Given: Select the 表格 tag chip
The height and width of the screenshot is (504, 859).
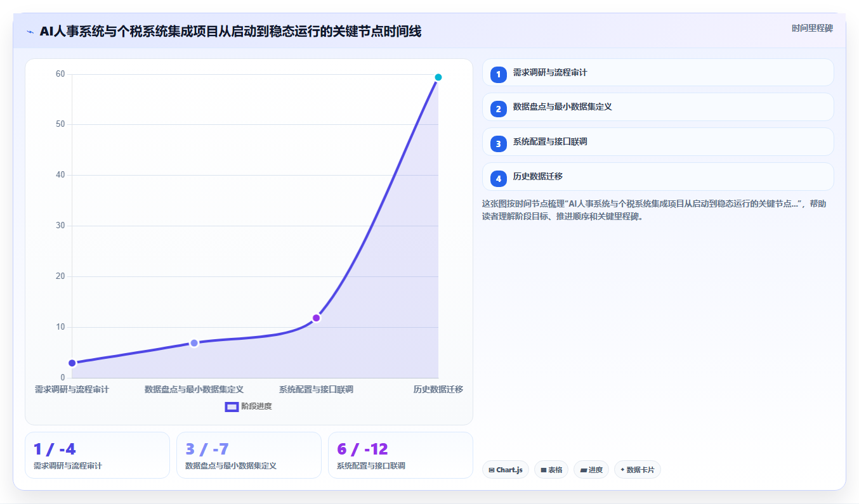Looking at the screenshot, I should tap(551, 470).
